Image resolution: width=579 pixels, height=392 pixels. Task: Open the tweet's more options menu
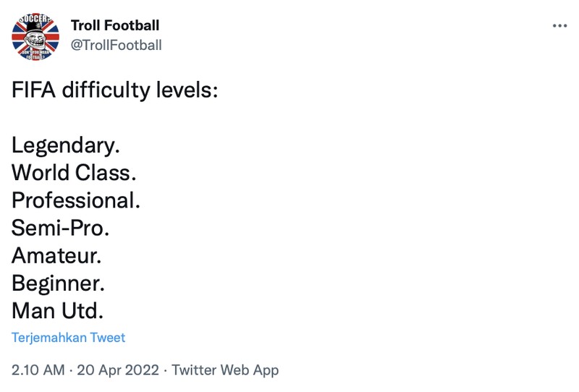(x=559, y=26)
